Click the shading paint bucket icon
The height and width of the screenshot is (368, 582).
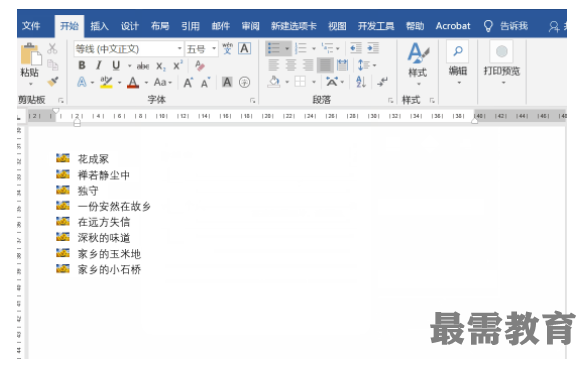(274, 82)
